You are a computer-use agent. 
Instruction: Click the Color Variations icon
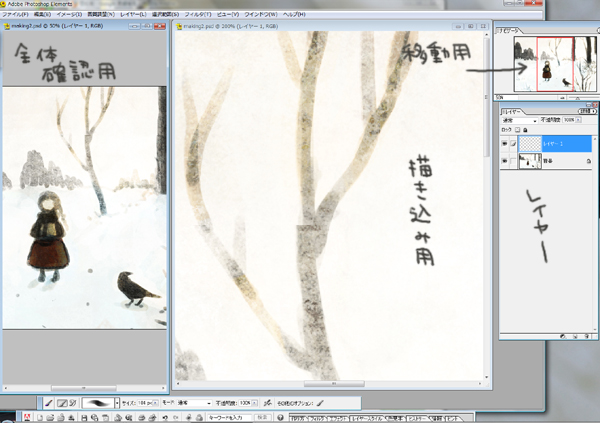(199, 418)
